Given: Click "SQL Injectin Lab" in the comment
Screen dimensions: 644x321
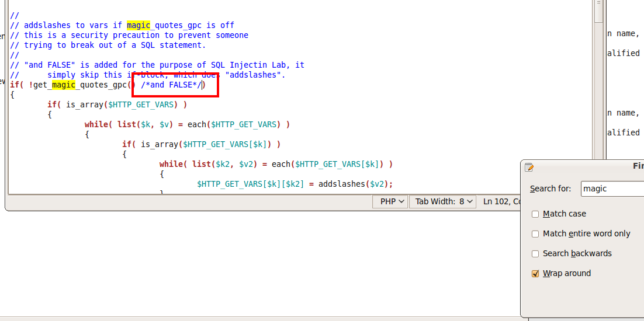Looking at the screenshot, I should [x=247, y=65].
